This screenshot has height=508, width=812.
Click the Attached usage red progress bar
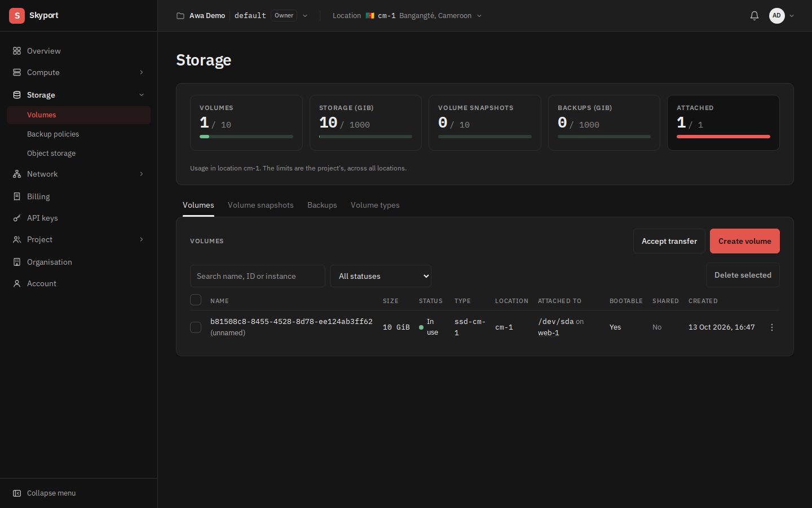pos(723,137)
